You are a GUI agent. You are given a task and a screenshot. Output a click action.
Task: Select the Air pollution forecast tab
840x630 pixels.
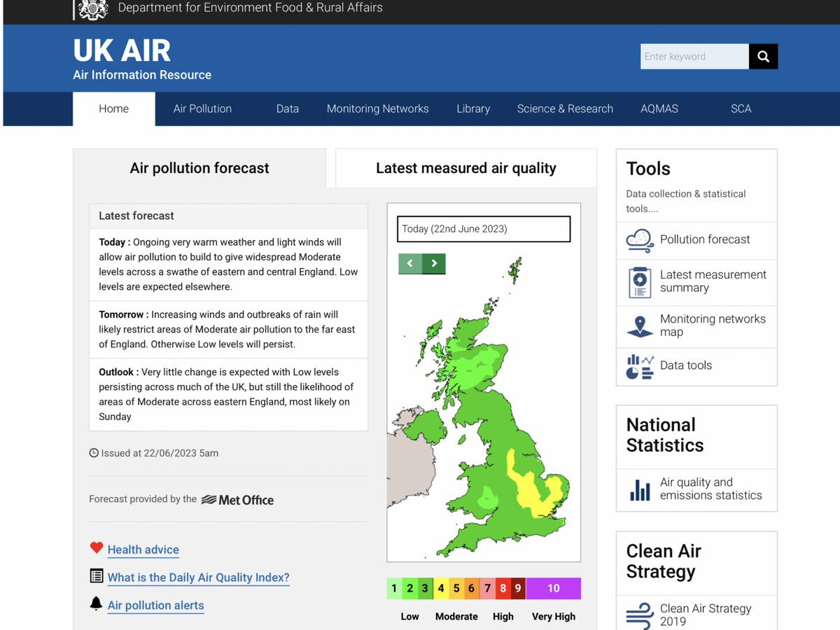click(x=199, y=168)
